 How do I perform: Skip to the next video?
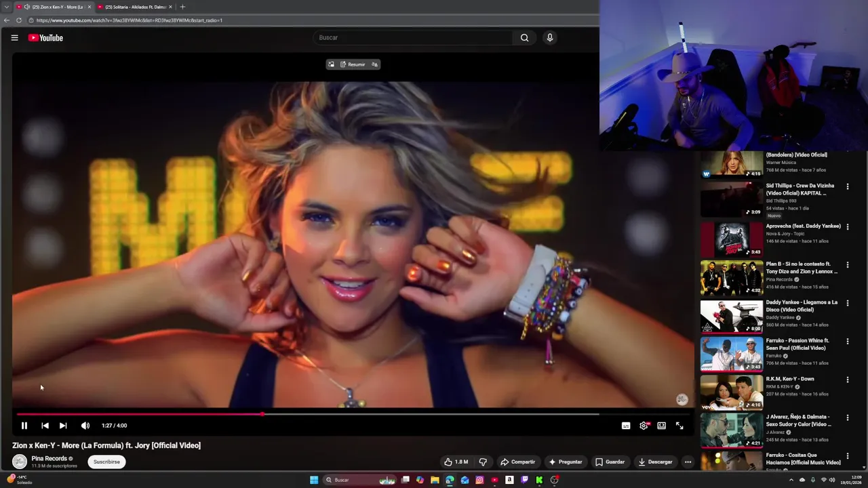click(x=63, y=426)
